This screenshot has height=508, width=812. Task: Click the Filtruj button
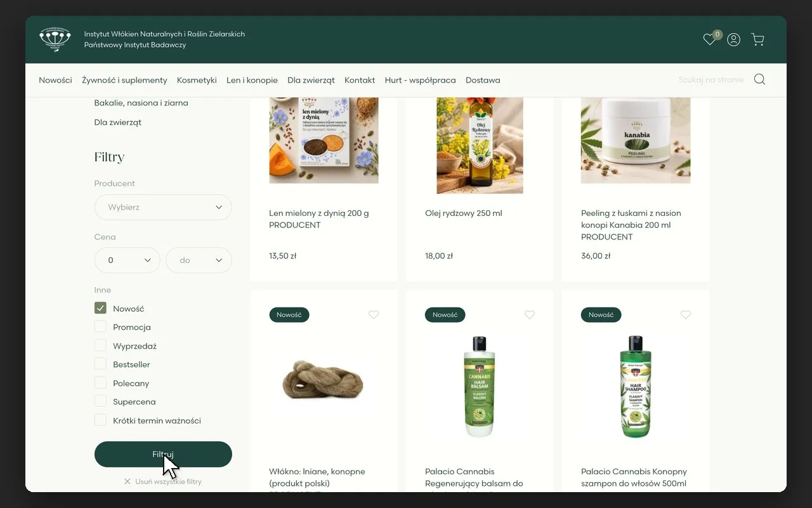pyautogui.click(x=163, y=454)
